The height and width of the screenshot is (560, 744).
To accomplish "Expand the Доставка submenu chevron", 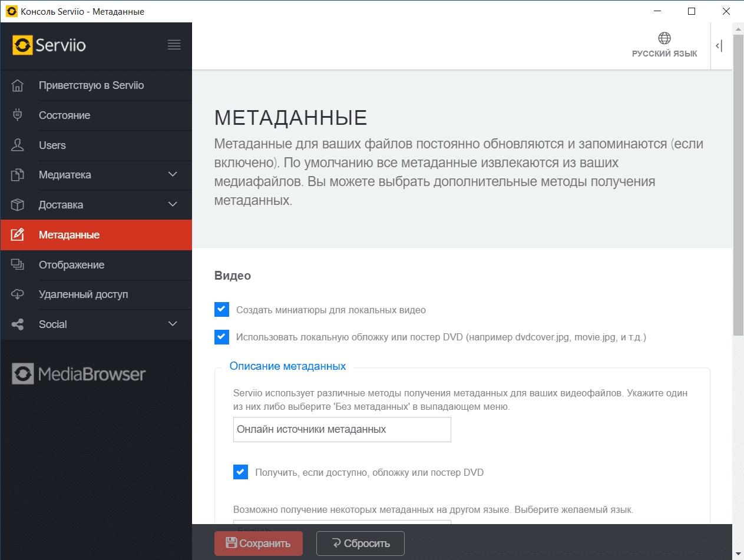I will (173, 205).
